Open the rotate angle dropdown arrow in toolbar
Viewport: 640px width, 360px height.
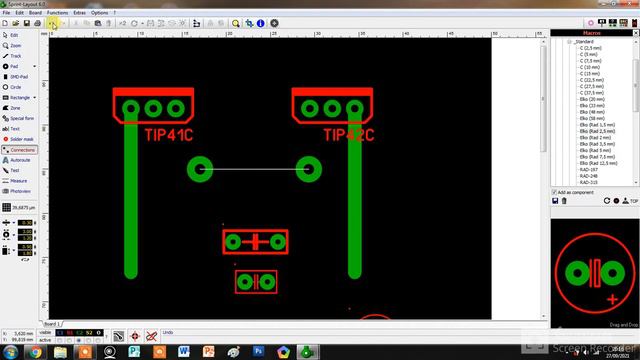coord(142,23)
